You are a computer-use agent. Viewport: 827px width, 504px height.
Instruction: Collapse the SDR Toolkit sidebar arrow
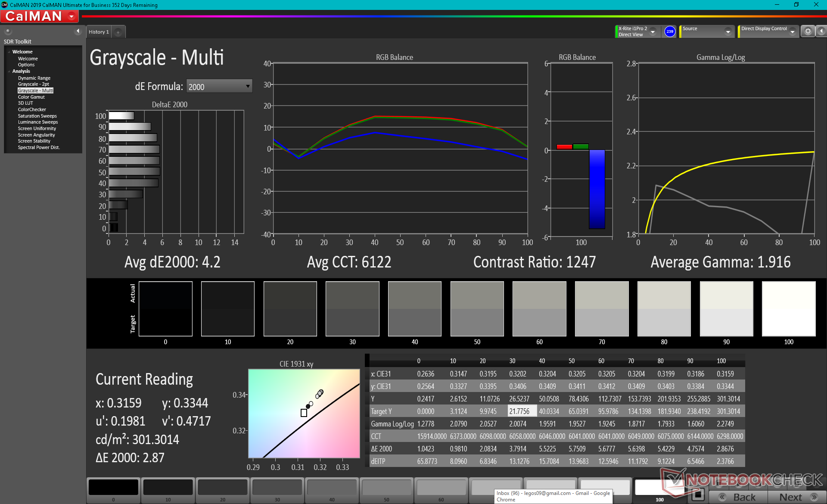point(78,31)
